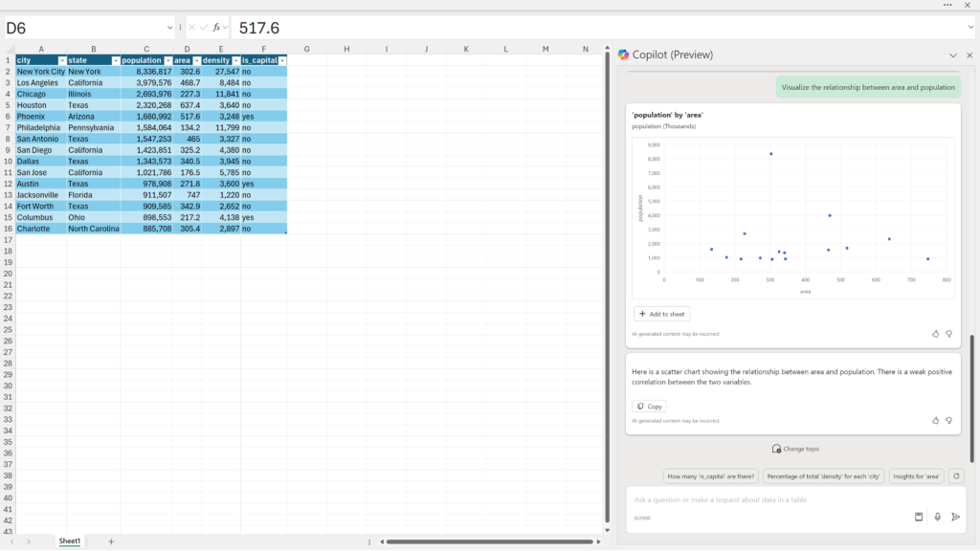The image size is (980, 551).
Task: Switch to the Sheet1 tab
Action: 70,541
